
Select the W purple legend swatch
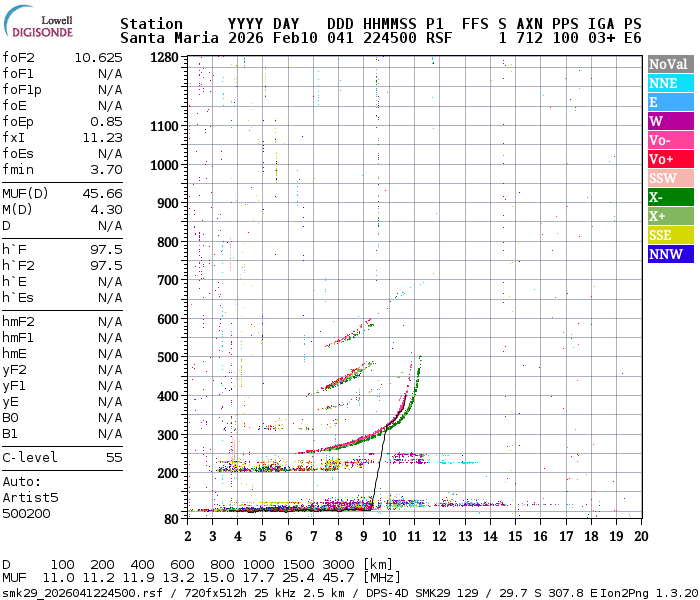(671, 121)
